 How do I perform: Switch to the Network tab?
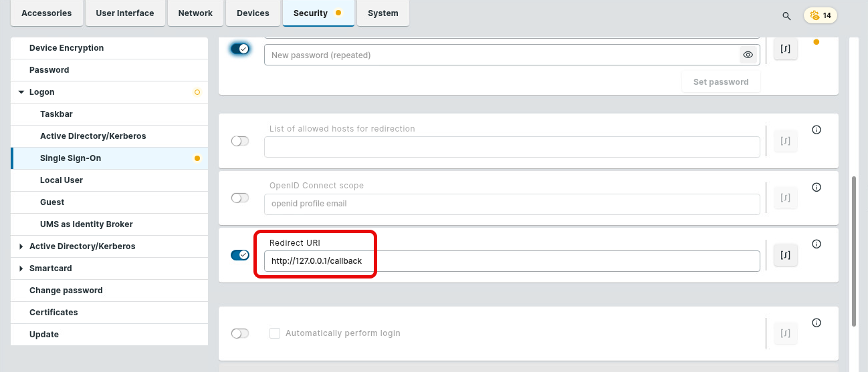point(195,13)
